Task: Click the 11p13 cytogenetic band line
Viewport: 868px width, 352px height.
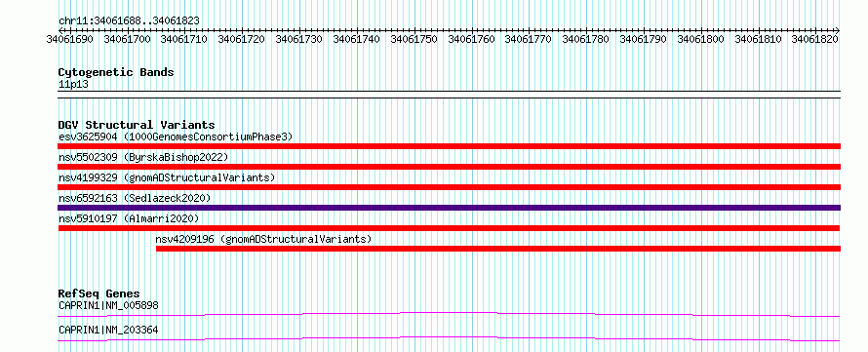Action: point(449,95)
